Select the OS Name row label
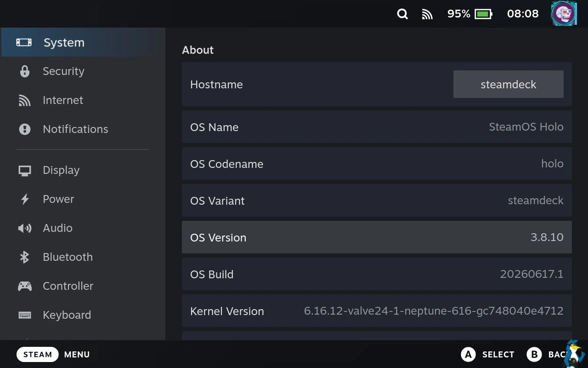The image size is (588, 368). [x=214, y=127]
